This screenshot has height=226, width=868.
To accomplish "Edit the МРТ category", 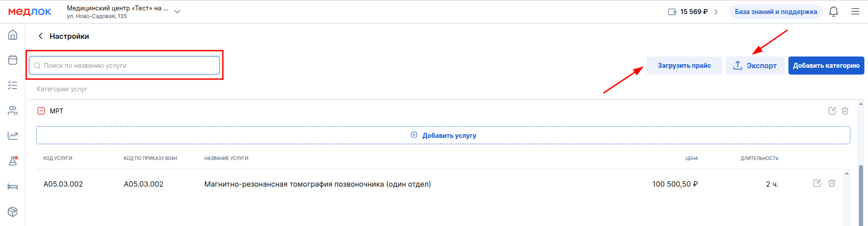I will click(x=832, y=111).
